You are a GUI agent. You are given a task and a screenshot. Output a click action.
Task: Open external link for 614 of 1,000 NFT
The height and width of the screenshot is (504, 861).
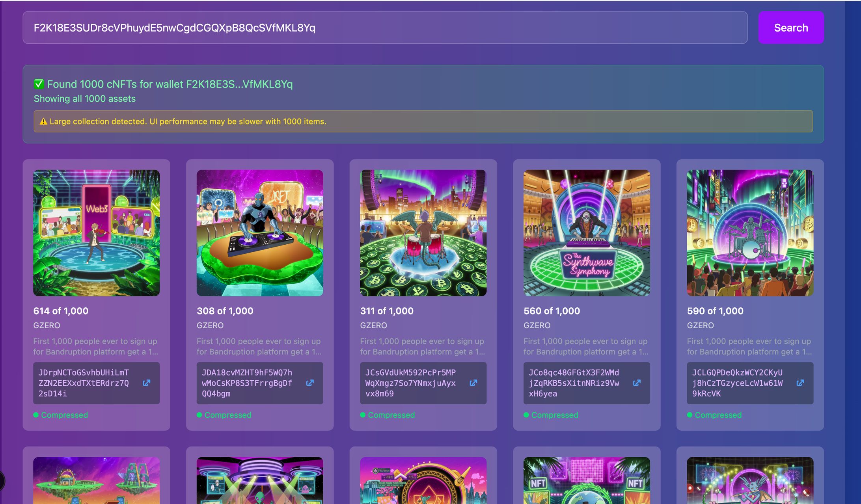[x=146, y=383]
